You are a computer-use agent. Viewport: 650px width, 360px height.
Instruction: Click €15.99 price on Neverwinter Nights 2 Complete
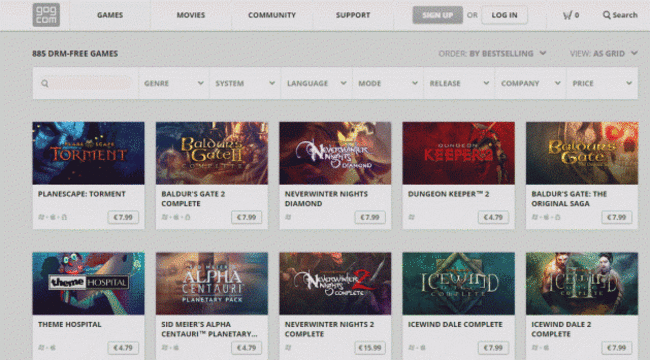(x=370, y=348)
